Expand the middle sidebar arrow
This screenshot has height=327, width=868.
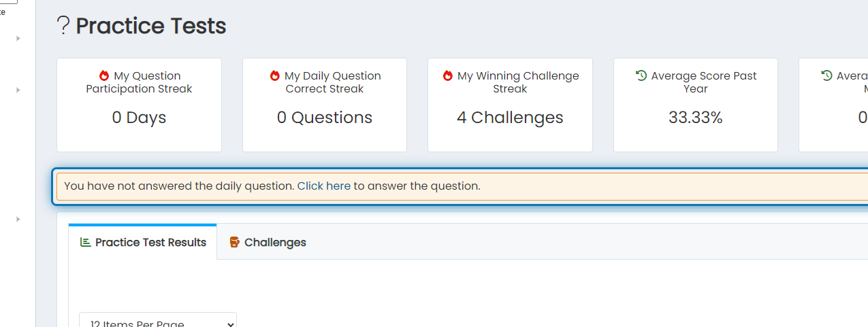tap(18, 90)
